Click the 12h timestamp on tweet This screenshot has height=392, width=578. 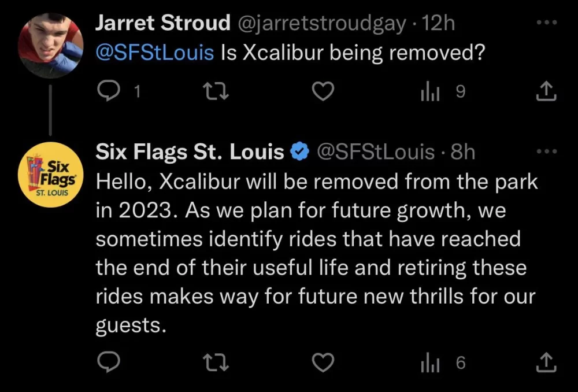pyautogui.click(x=439, y=24)
